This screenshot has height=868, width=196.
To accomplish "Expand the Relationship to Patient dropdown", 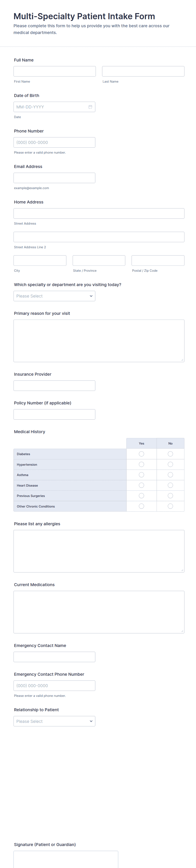I will [54, 721].
